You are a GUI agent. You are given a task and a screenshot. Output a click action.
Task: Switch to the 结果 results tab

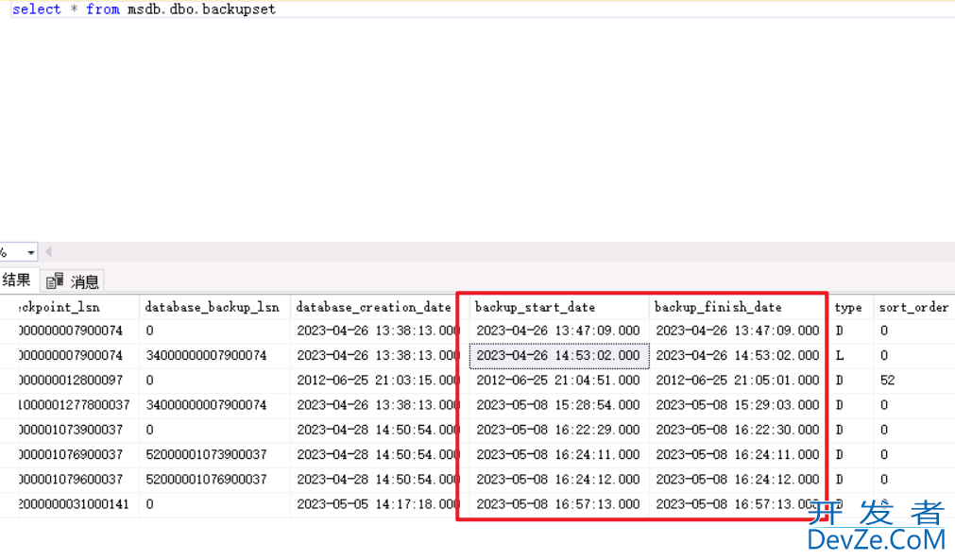point(16,280)
